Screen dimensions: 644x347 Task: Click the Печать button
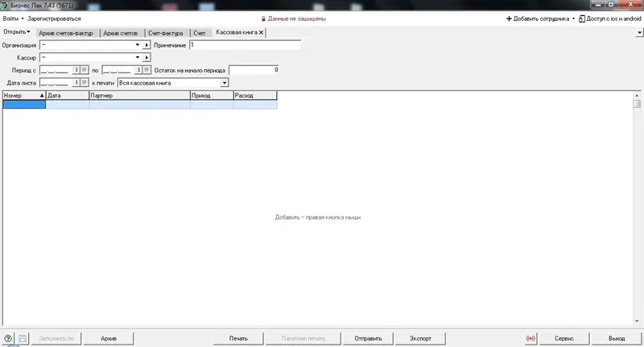click(238, 338)
